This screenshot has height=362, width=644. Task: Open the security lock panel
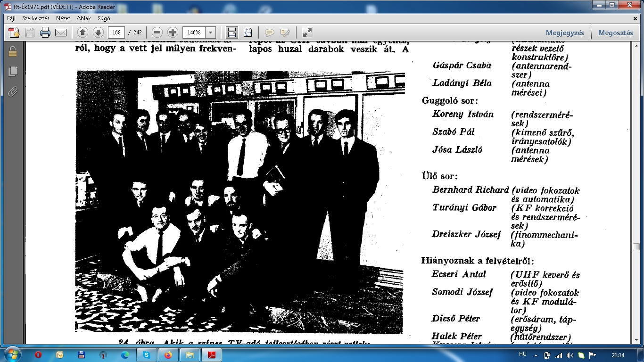coord(13,52)
